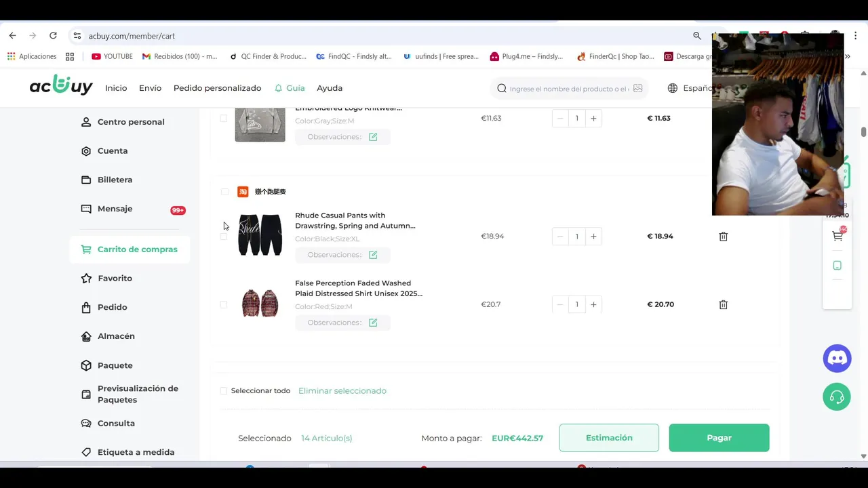Screen dimensions: 868x488
Task: Click the product search input field
Action: pos(570,89)
